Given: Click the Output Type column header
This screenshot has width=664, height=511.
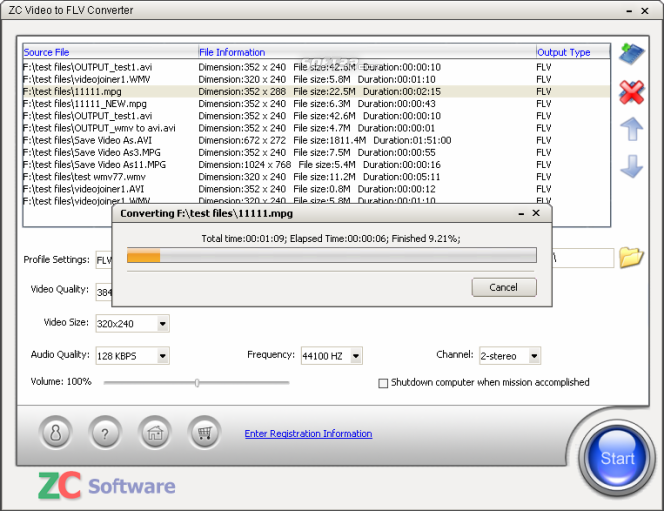Looking at the screenshot, I should coord(573,52).
